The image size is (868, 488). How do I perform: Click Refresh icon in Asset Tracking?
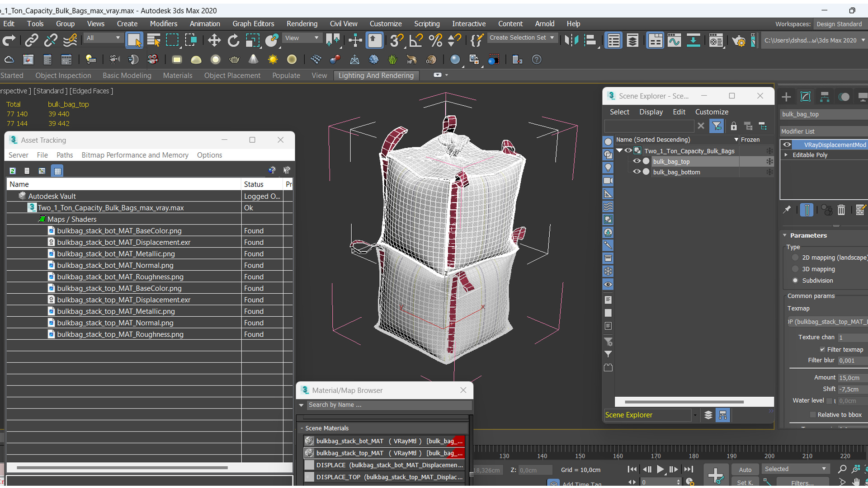pyautogui.click(x=13, y=171)
